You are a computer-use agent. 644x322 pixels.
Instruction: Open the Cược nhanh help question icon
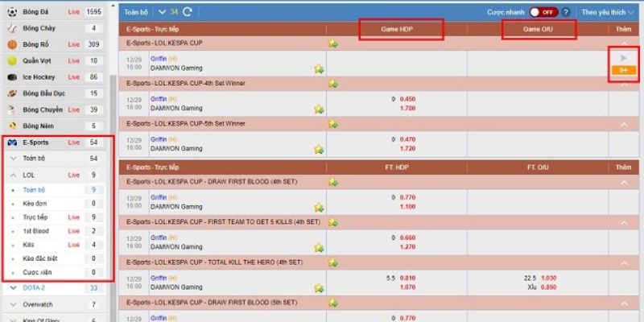(x=566, y=12)
